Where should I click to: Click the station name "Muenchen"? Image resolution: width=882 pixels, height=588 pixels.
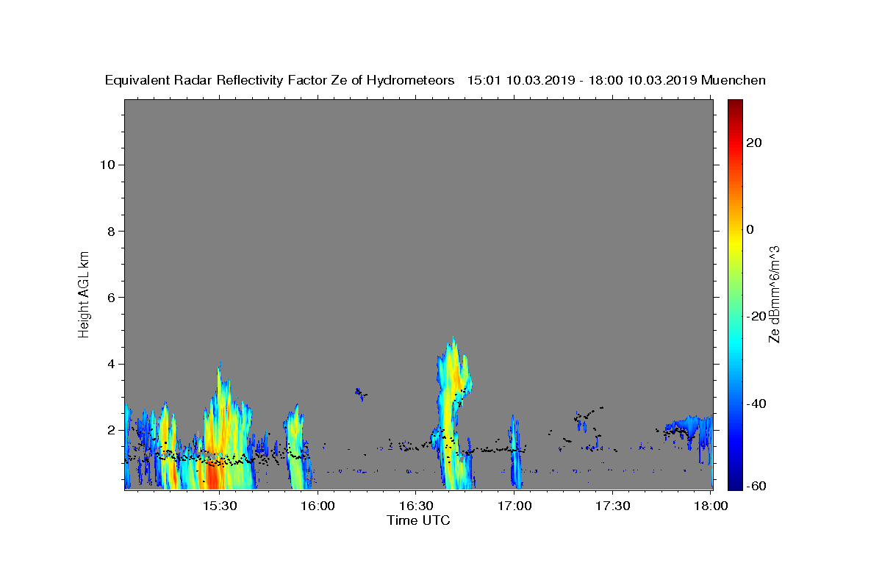[x=734, y=80]
